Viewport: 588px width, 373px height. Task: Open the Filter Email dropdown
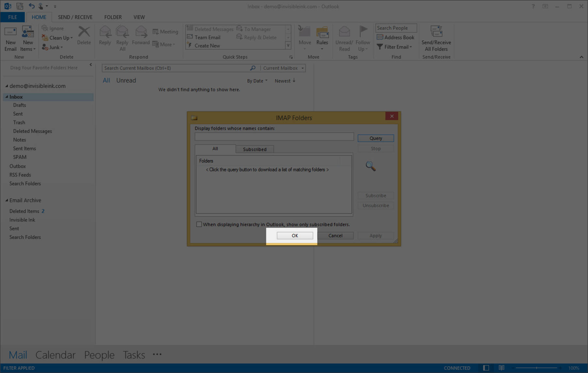pos(394,47)
